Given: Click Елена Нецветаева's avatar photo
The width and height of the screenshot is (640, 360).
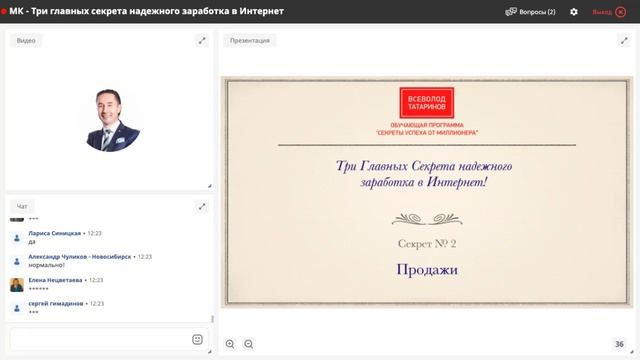Looking at the screenshot, I should 17,284.
